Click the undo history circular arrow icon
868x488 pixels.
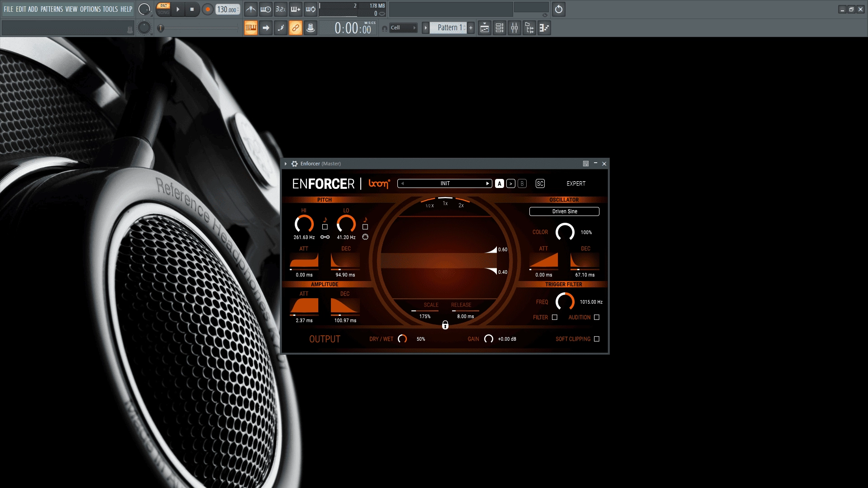click(559, 9)
